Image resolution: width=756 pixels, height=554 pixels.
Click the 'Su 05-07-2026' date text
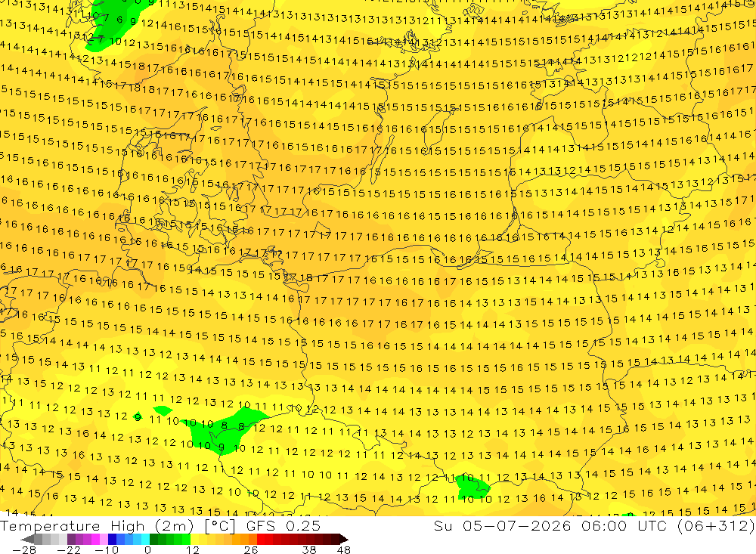[502, 526]
